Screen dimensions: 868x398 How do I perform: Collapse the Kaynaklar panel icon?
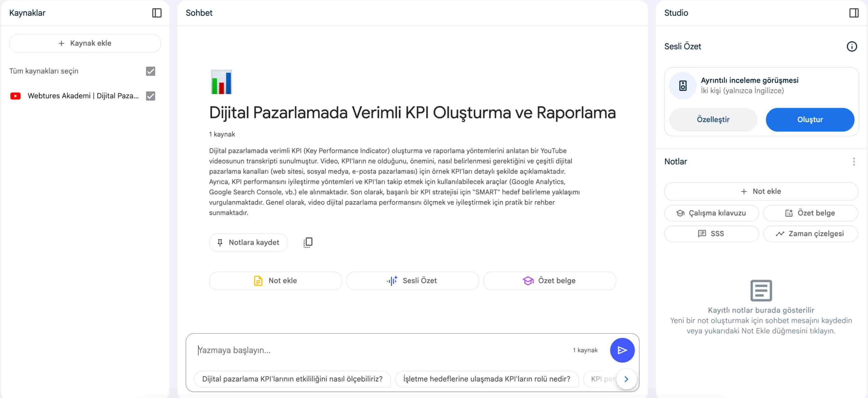click(x=157, y=13)
